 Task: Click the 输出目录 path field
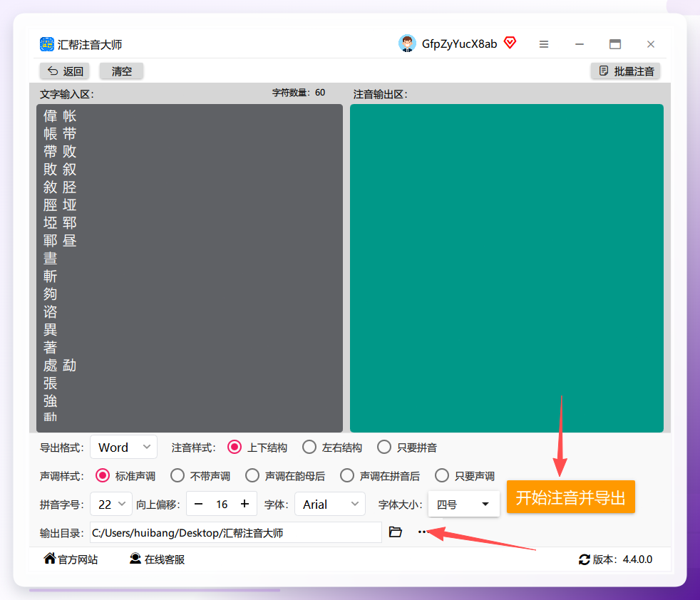(x=236, y=532)
